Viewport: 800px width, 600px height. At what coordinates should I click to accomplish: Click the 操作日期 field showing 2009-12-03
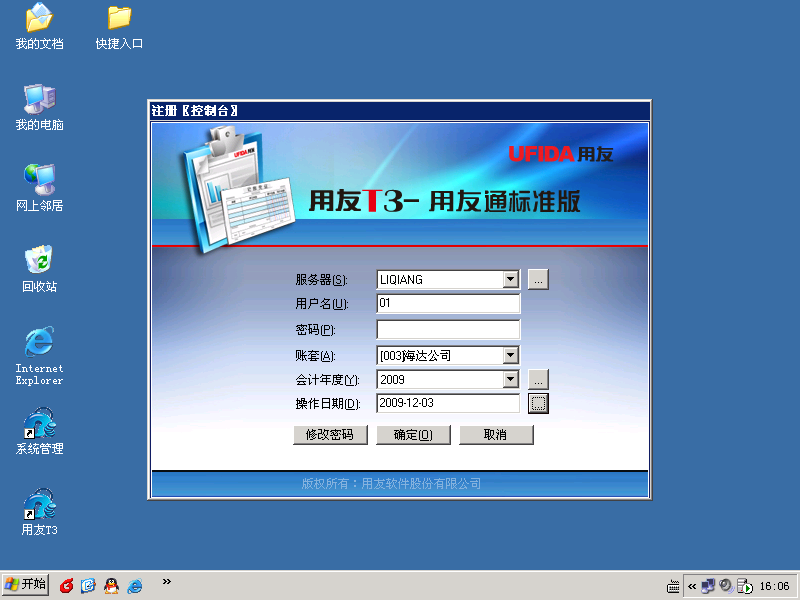click(x=448, y=403)
